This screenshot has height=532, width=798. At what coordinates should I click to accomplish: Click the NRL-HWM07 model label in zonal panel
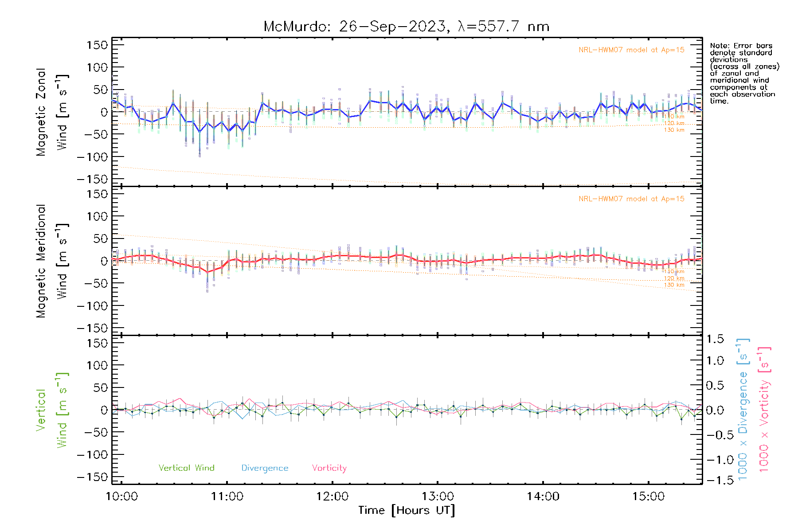pyautogui.click(x=631, y=50)
